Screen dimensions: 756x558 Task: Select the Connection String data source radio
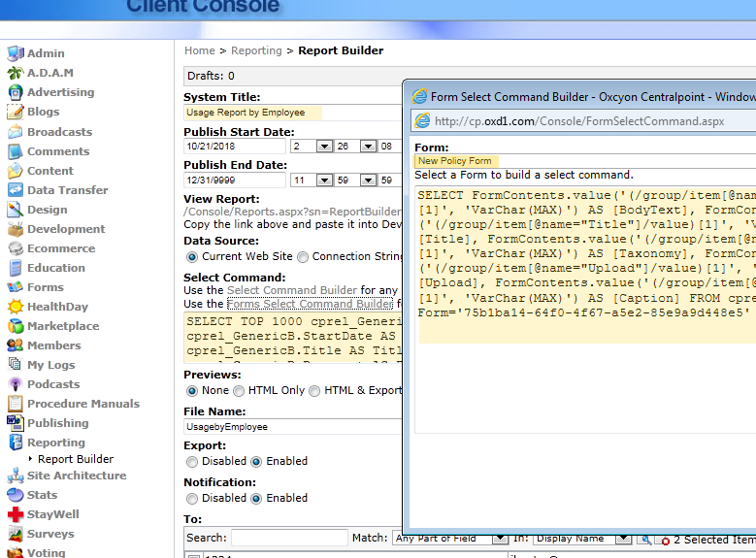303,257
